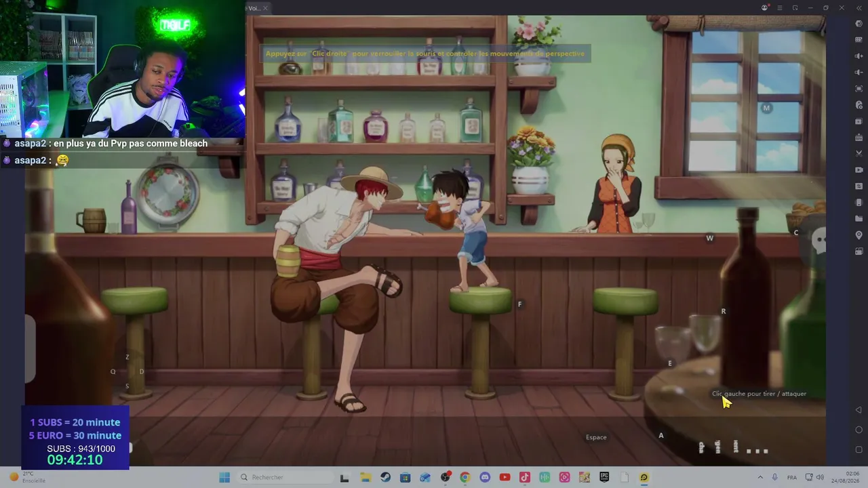The height and width of the screenshot is (488, 868).
Task: Click the fullscreen icon in emulator sidebar
Action: [x=859, y=89]
